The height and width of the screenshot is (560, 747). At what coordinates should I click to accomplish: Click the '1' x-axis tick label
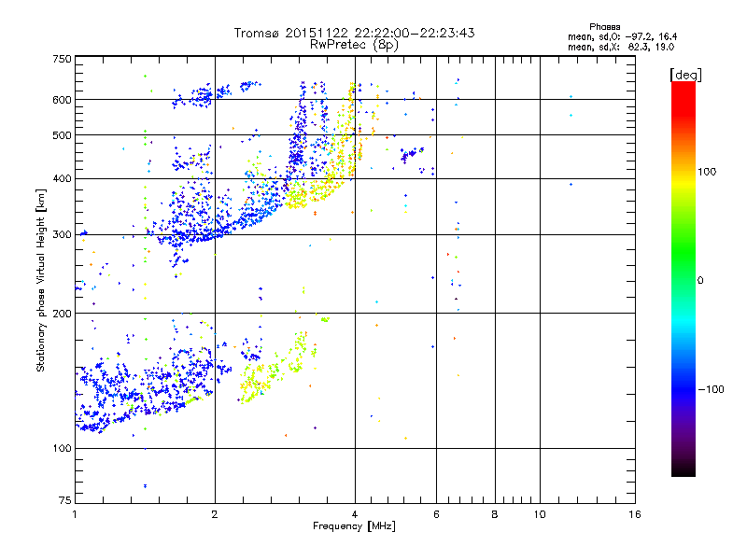point(75,514)
